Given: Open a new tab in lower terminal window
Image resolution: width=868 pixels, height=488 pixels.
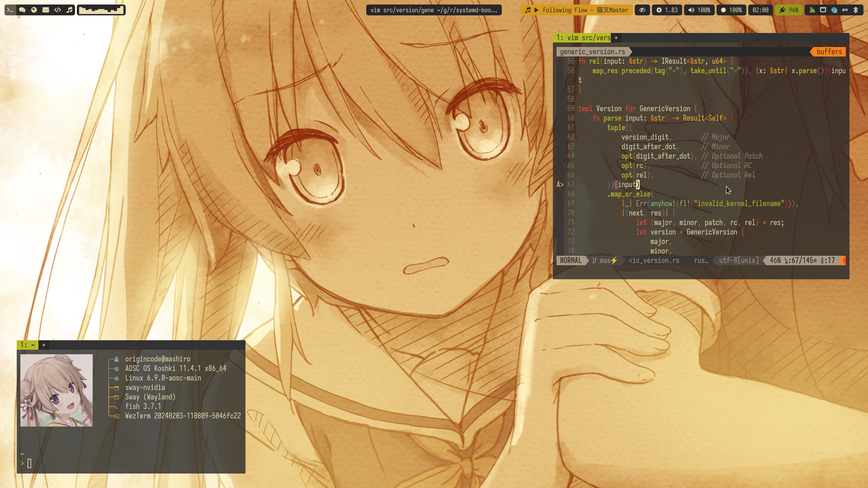Looking at the screenshot, I should [x=44, y=345].
